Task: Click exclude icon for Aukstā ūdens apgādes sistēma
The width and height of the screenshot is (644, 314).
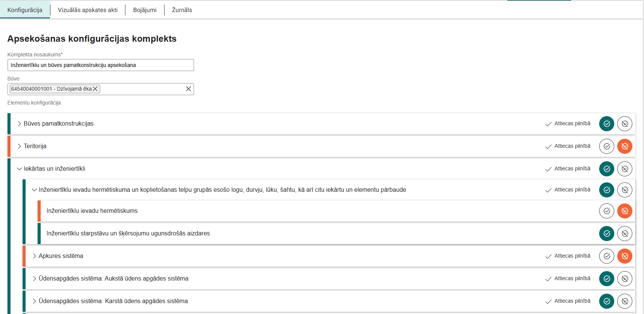Action: [x=624, y=279]
